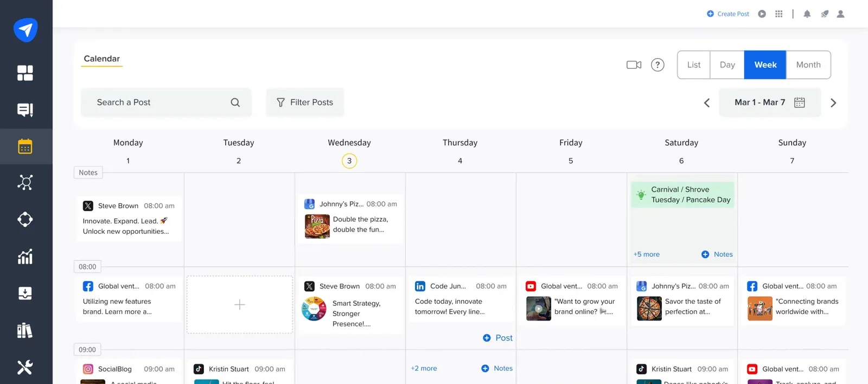This screenshot has height=384, width=868.
Task: Open Code Jun LinkedIn post on Thursday
Action: (461, 299)
